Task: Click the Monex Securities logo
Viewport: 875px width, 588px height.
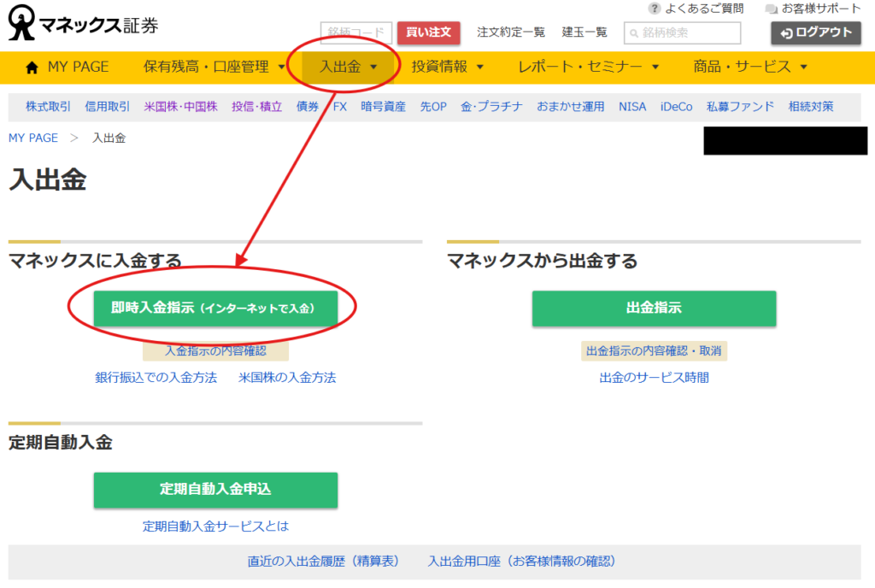Action: [83, 26]
